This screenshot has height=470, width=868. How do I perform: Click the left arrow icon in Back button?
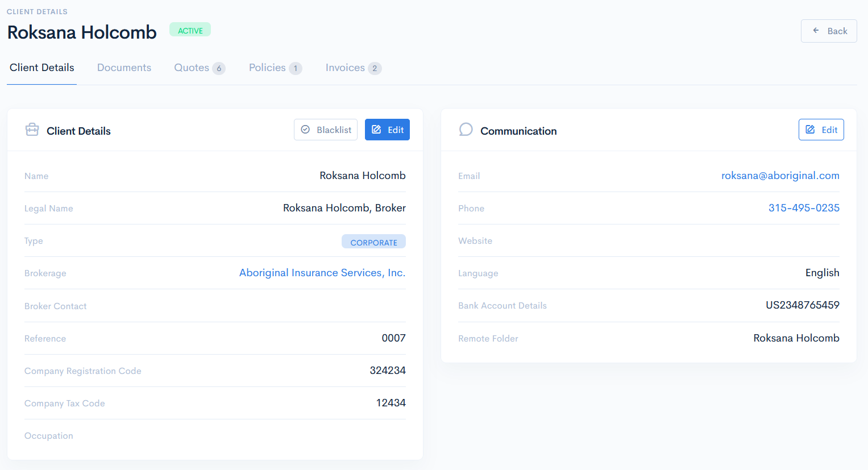coord(816,31)
